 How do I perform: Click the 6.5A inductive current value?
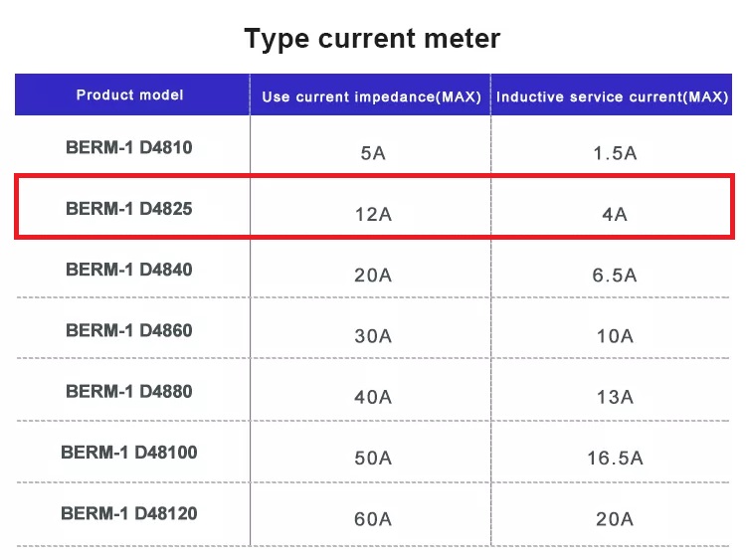(x=615, y=276)
